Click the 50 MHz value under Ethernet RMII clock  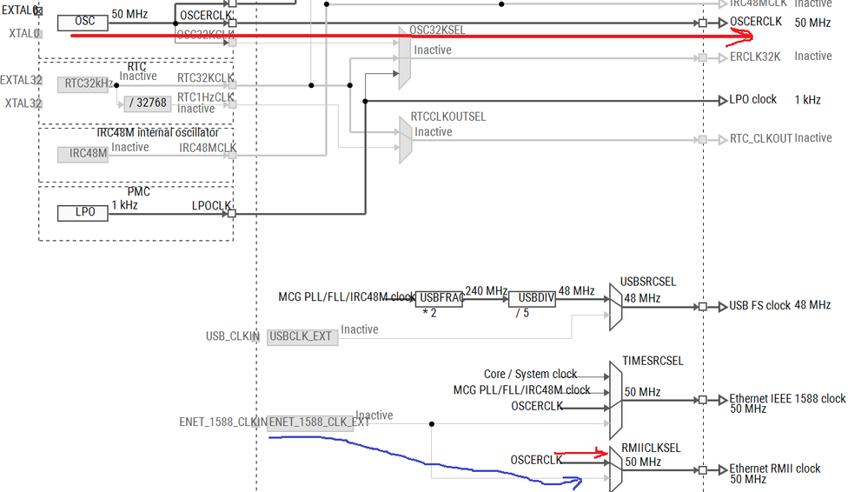tap(748, 479)
